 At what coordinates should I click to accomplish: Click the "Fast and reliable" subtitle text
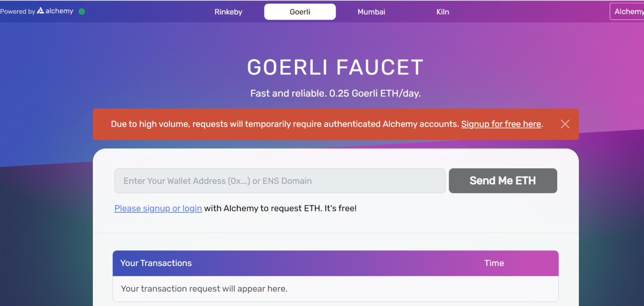(335, 93)
